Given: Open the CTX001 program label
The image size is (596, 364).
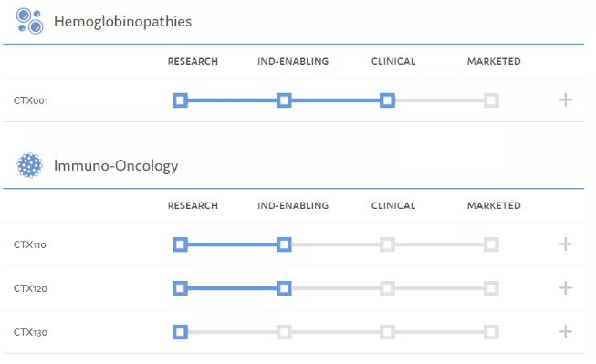Looking at the screenshot, I should [x=31, y=100].
